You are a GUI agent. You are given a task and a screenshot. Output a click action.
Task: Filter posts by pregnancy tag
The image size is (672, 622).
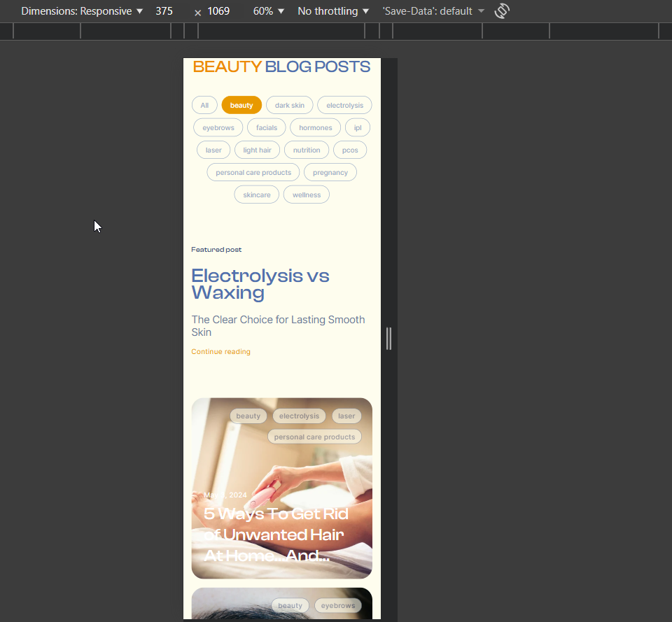pos(330,172)
